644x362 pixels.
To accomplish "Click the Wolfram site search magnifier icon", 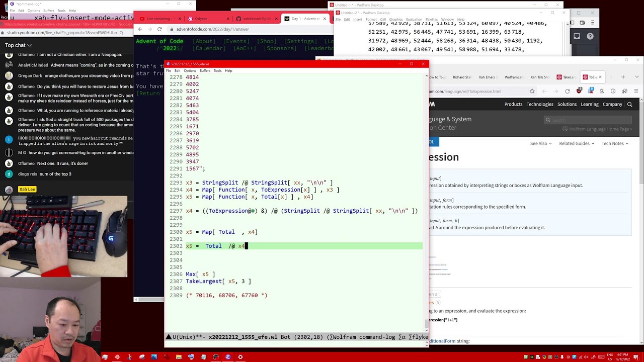I will (629, 104).
